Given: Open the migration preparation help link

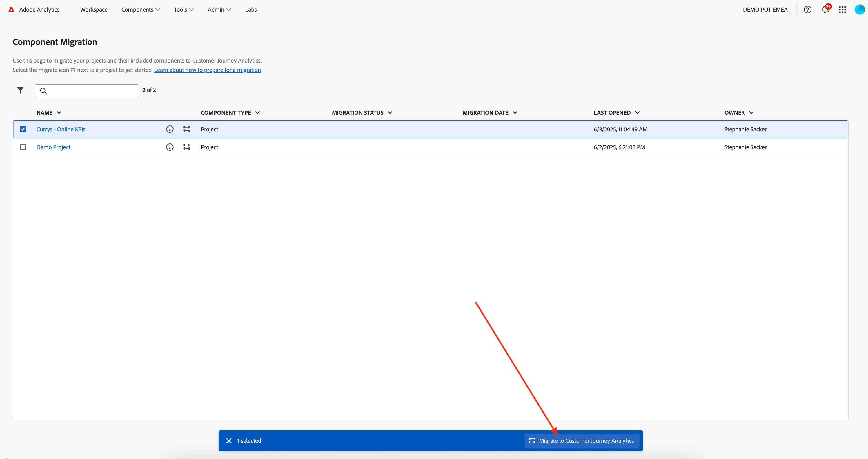Looking at the screenshot, I should coord(207,70).
